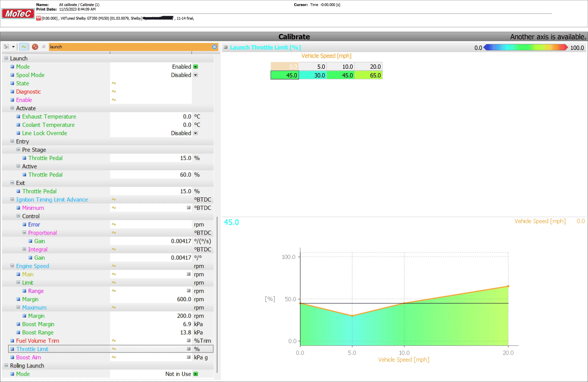Open Launch Mode Enabled dropdown
Viewport: 588px width, 382px height.
coord(196,67)
